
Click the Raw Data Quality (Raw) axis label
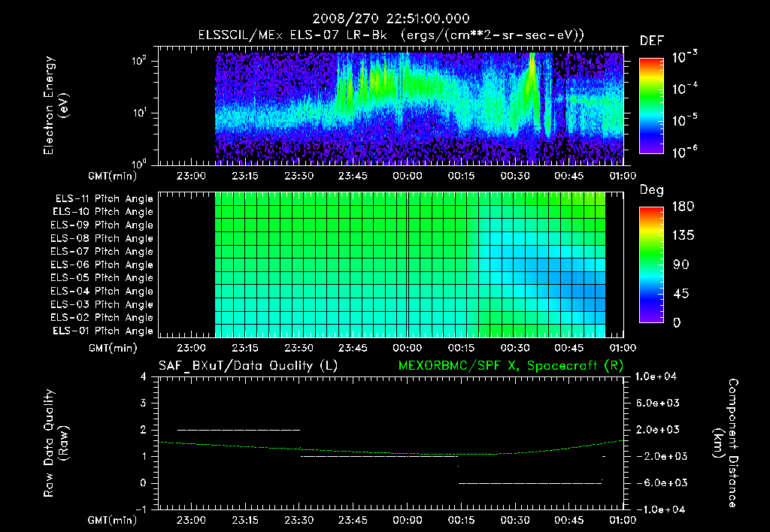click(x=56, y=443)
